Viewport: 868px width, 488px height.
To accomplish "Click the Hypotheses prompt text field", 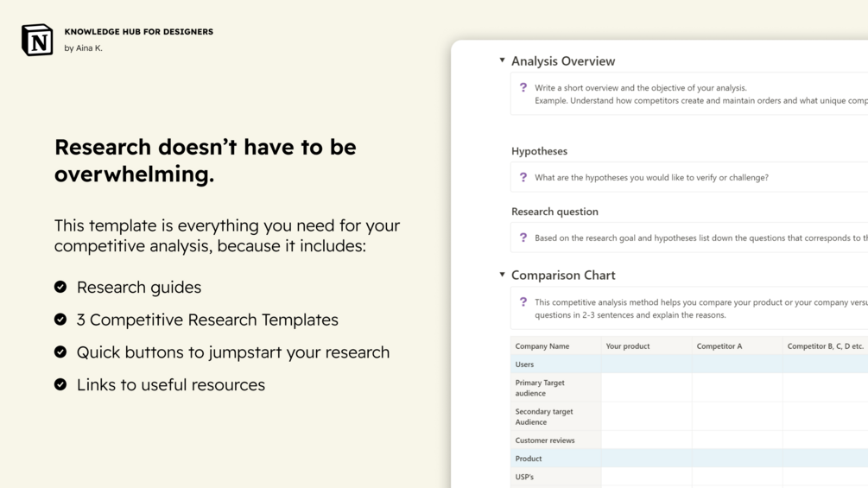I will (x=651, y=178).
